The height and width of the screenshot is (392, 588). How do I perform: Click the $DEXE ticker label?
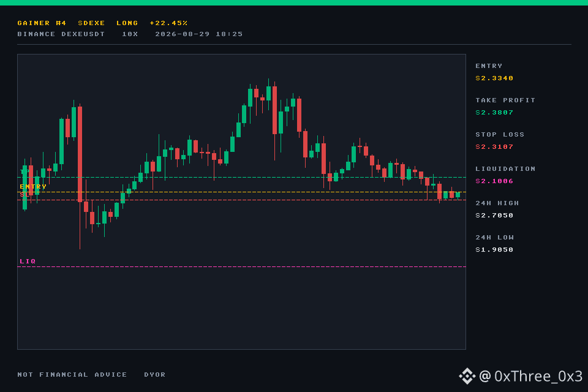[91, 23]
